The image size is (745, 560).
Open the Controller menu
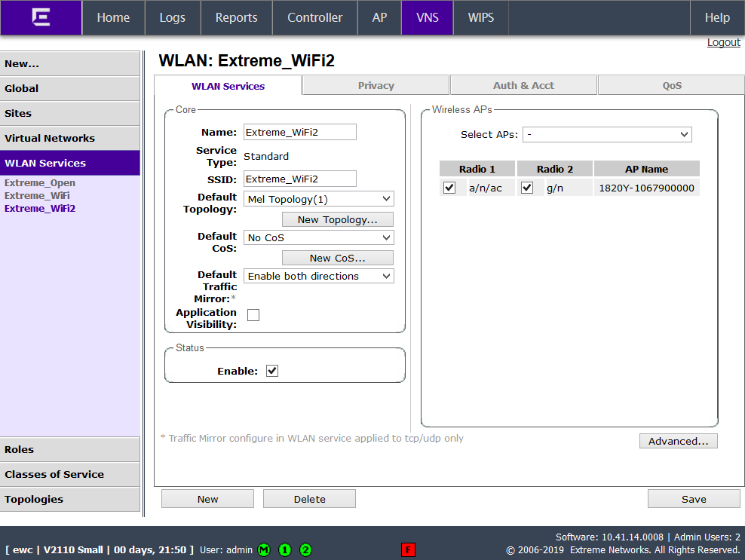[314, 17]
